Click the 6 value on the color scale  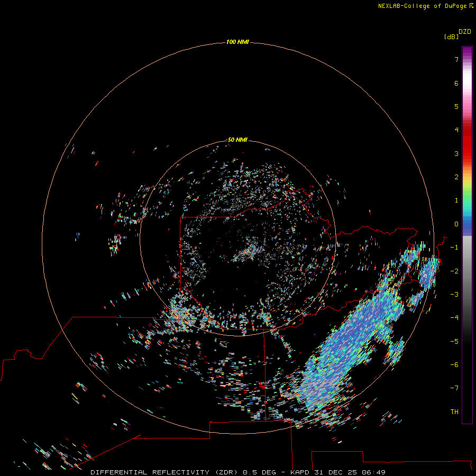456,83
